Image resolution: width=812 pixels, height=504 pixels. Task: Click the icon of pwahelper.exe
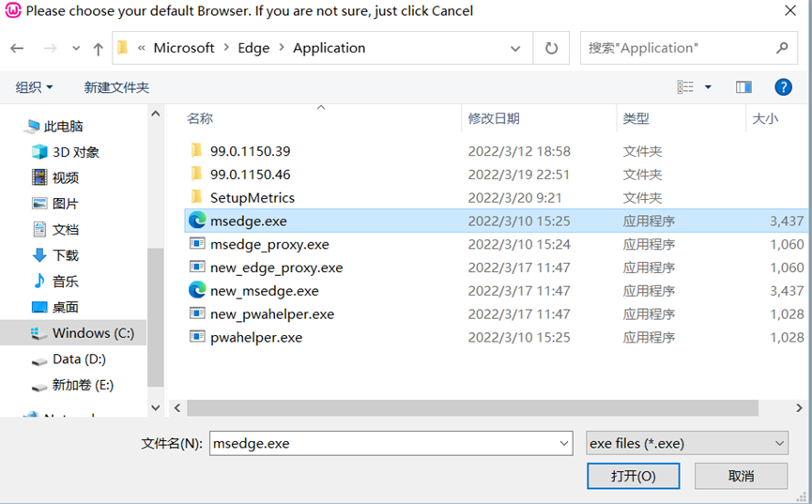[x=197, y=337]
